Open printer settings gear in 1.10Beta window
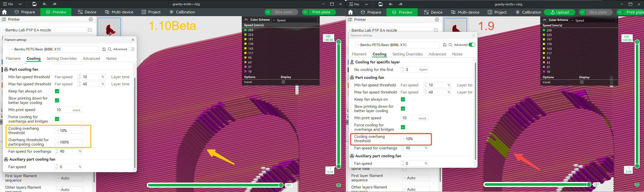Image resolution: width=644 pixels, height=192 pixels. (x=91, y=19)
